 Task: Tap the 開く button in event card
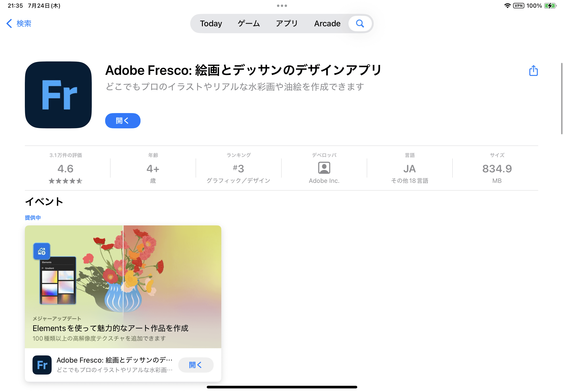tap(196, 365)
